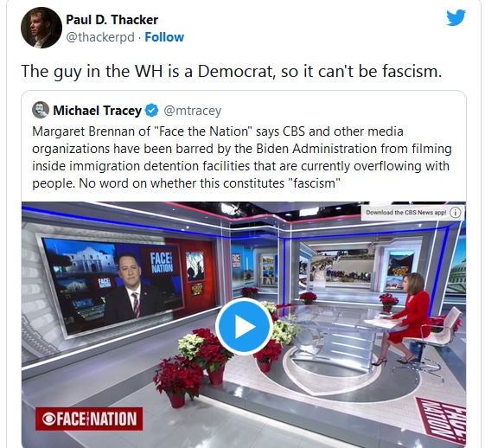504x448 pixels.
Task: Click the Michael Tracey display name
Action: 98,111
